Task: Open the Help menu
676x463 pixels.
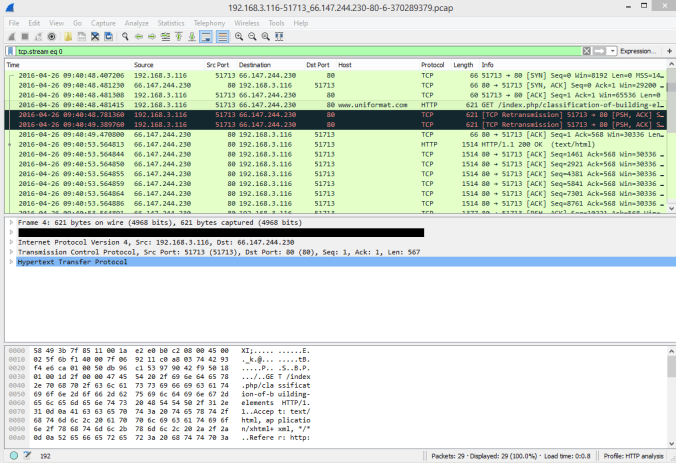Action: (301, 23)
